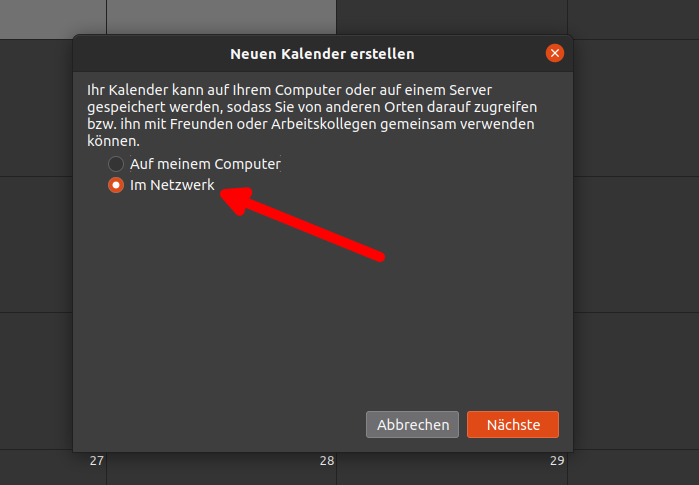Select the Auf meinem Computer radio button
The image size is (699, 485).
(x=116, y=164)
